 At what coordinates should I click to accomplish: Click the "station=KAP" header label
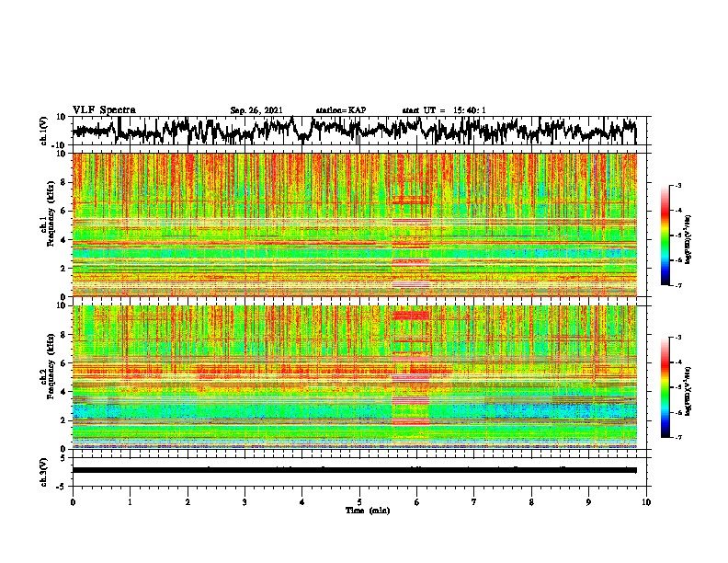point(341,110)
